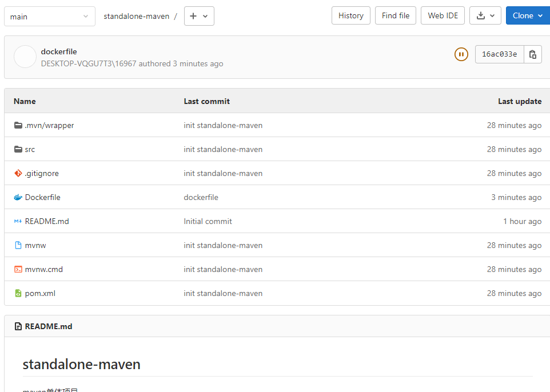Screen dimensions: 550x392
Task: Open the pom.xml row's last commit link
Action: [223, 293]
